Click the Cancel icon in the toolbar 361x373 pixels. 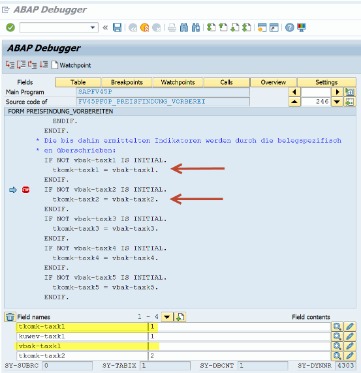156,28
